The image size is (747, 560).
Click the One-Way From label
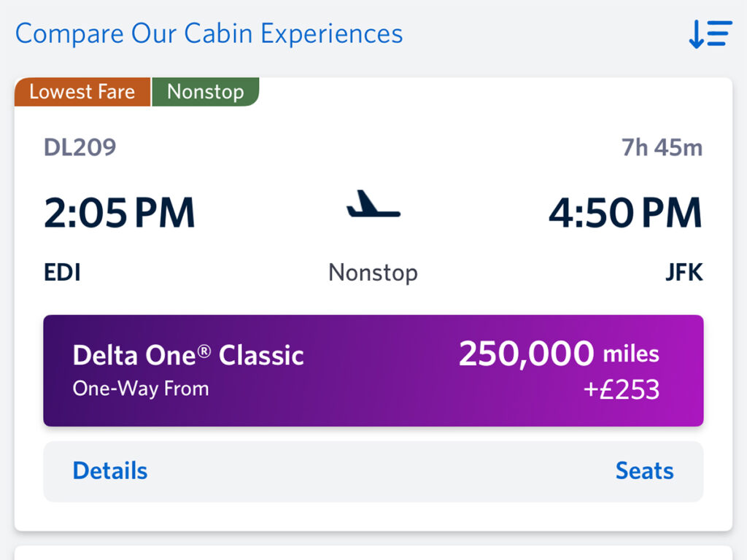tap(139, 389)
